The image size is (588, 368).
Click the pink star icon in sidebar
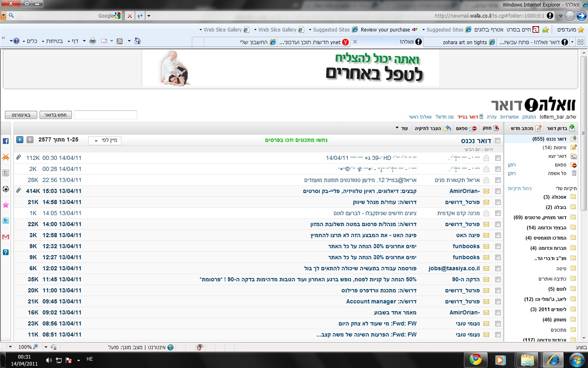(x=6, y=205)
